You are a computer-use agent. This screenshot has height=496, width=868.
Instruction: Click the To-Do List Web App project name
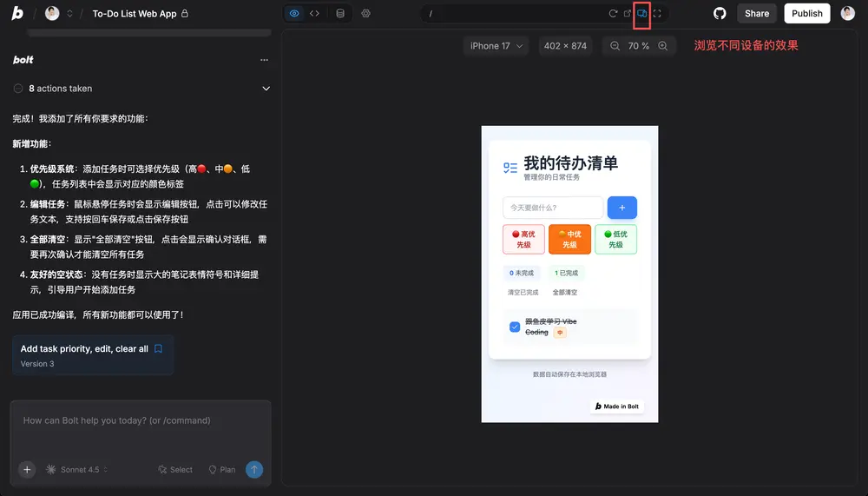coord(134,13)
